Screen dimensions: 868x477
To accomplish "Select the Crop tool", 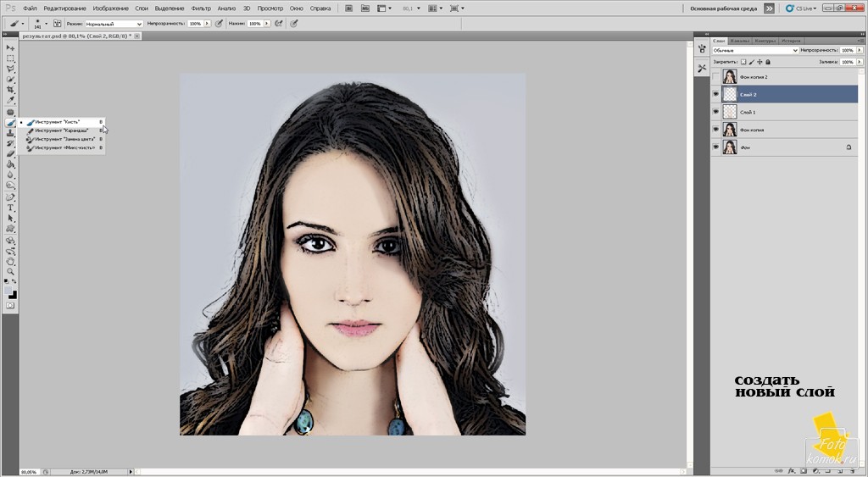I will (11, 90).
